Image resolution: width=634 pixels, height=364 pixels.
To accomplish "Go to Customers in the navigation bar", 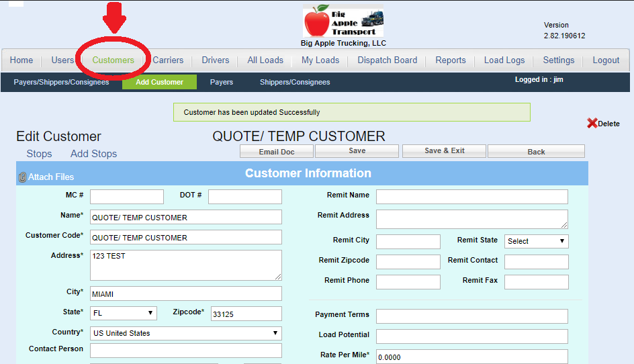I will (x=114, y=60).
